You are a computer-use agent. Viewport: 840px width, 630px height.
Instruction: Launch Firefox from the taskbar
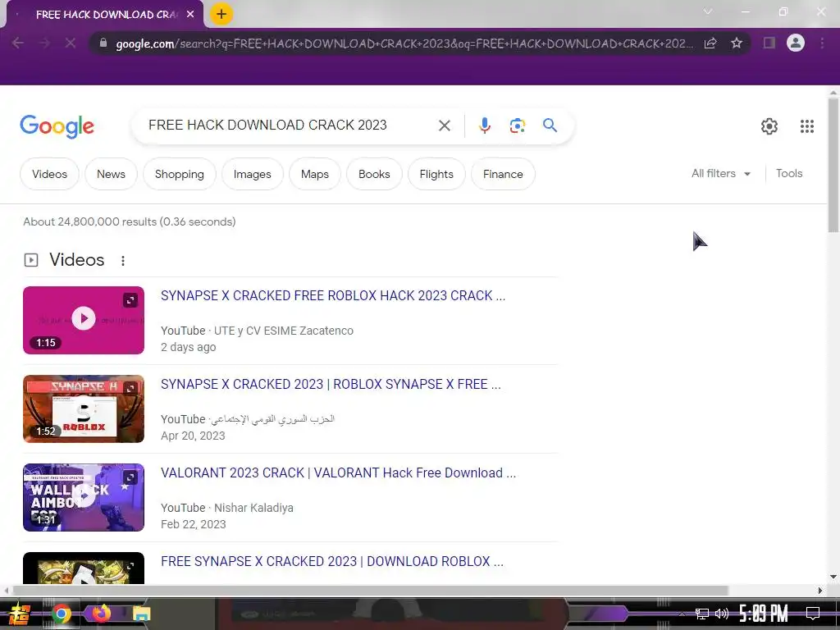point(101,613)
